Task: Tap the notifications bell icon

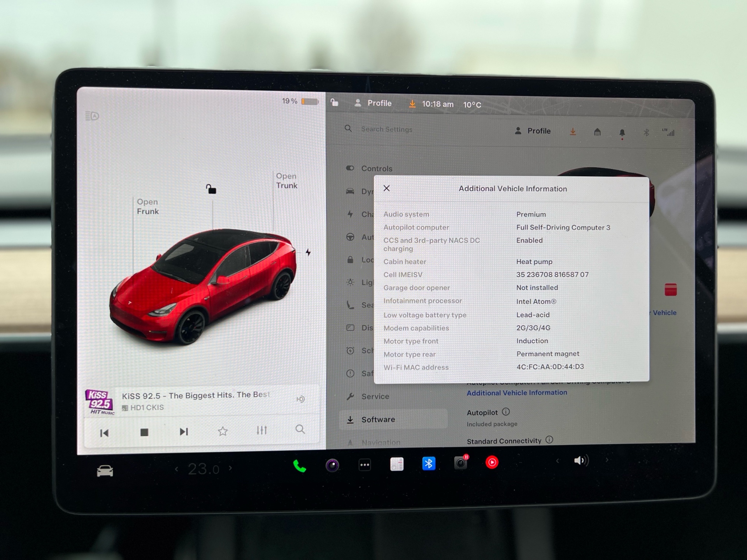Action: tap(622, 133)
